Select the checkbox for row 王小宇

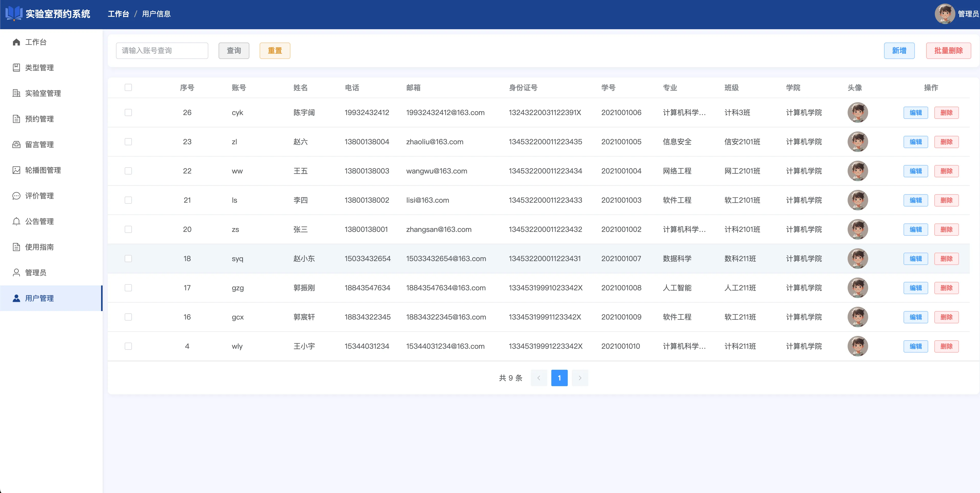(x=128, y=346)
